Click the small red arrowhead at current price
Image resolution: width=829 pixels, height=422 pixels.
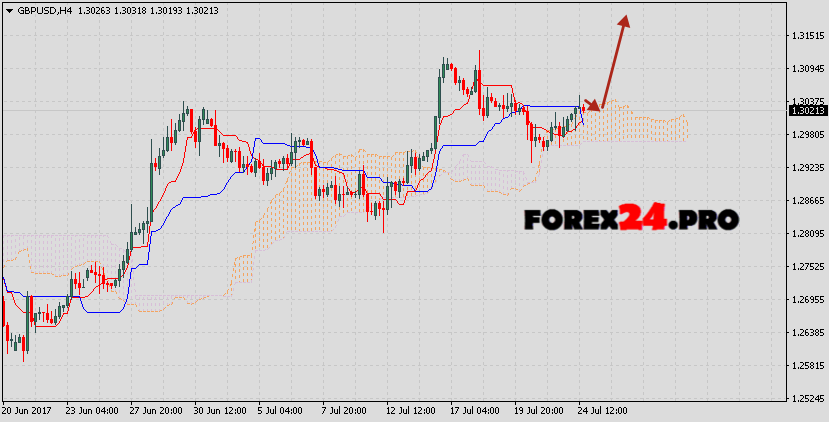(596, 105)
